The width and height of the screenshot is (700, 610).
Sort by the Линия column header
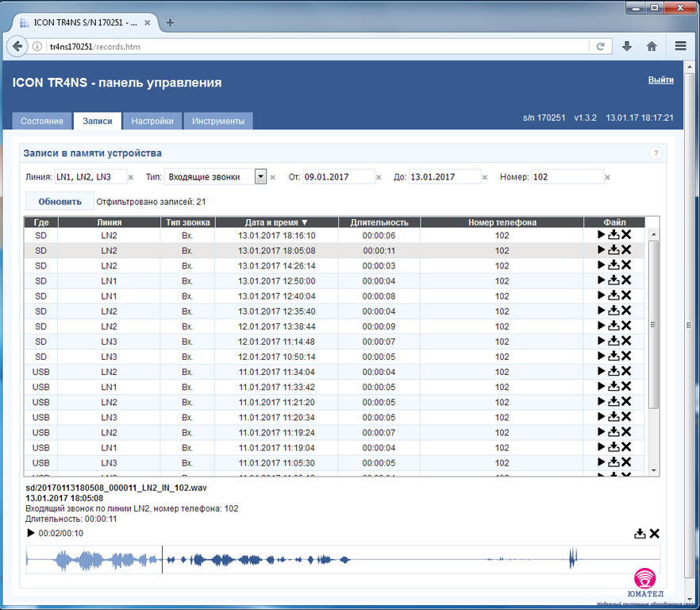[x=110, y=222]
